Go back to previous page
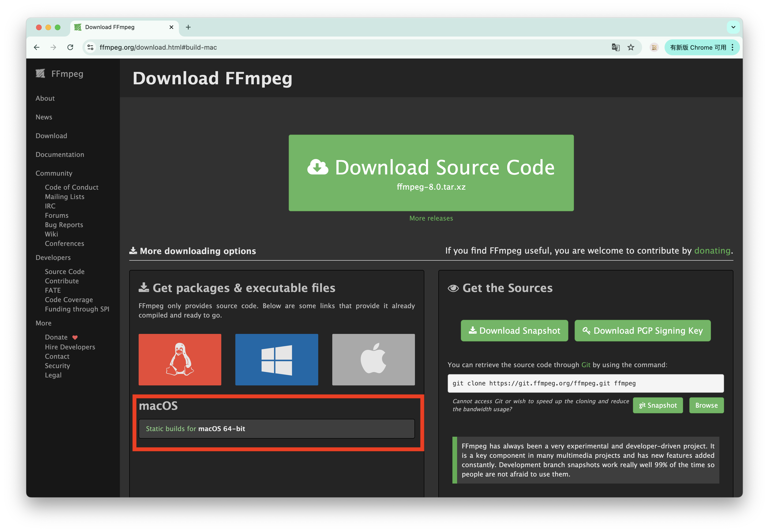Image resolution: width=769 pixels, height=532 pixels. [37, 47]
